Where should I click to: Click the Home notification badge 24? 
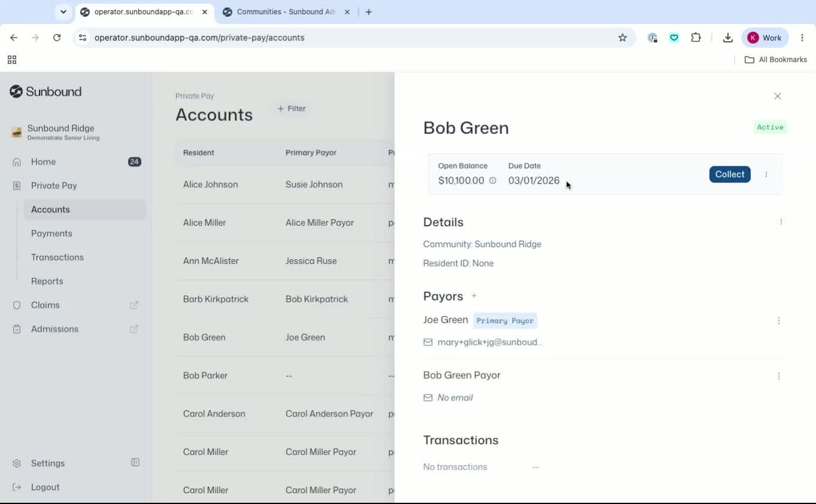(134, 162)
